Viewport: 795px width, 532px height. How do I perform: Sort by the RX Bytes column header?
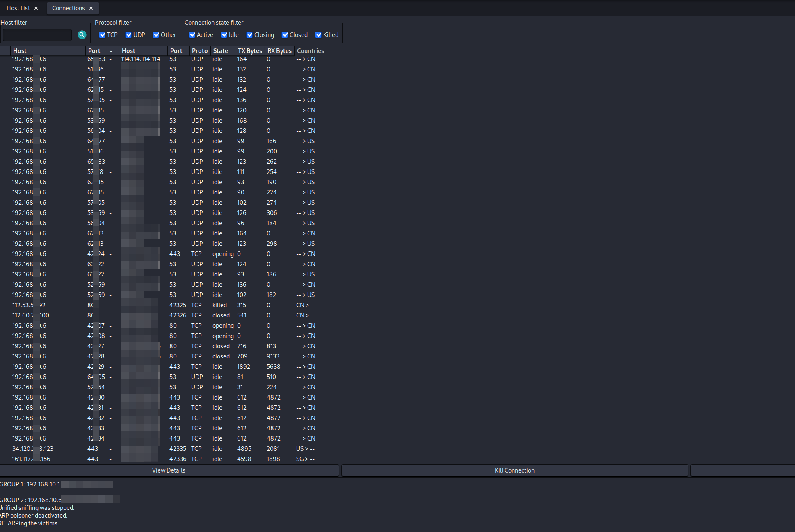(279, 51)
